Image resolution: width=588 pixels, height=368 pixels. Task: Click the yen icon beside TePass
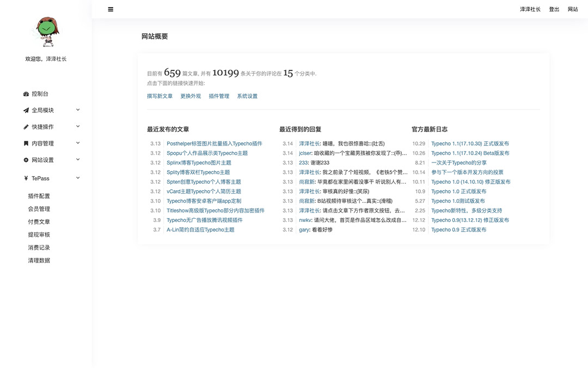point(26,178)
